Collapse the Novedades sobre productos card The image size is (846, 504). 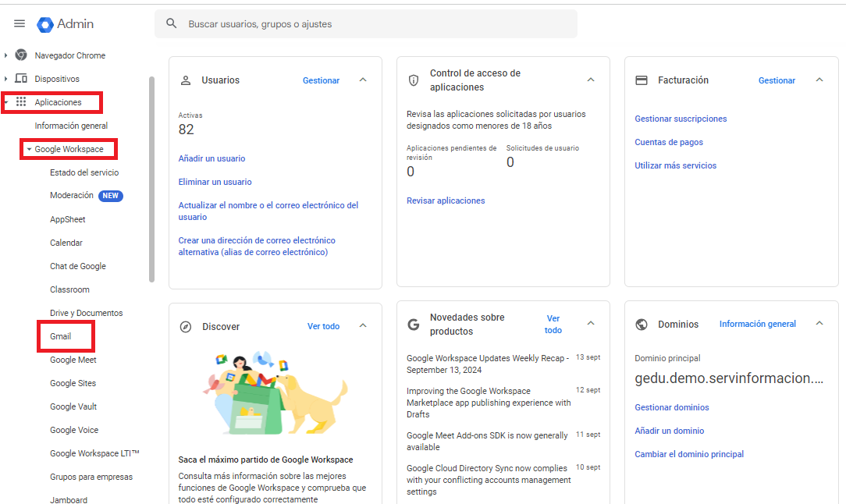coord(591,323)
